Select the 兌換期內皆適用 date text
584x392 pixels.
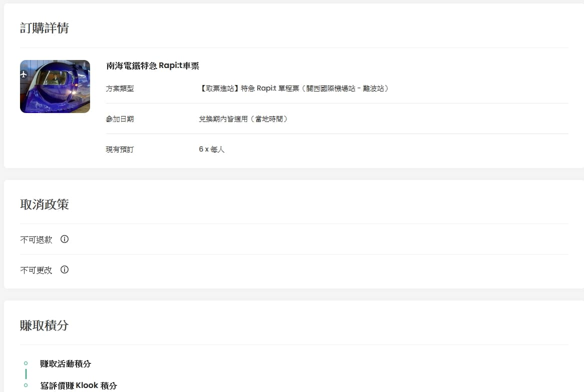point(244,118)
